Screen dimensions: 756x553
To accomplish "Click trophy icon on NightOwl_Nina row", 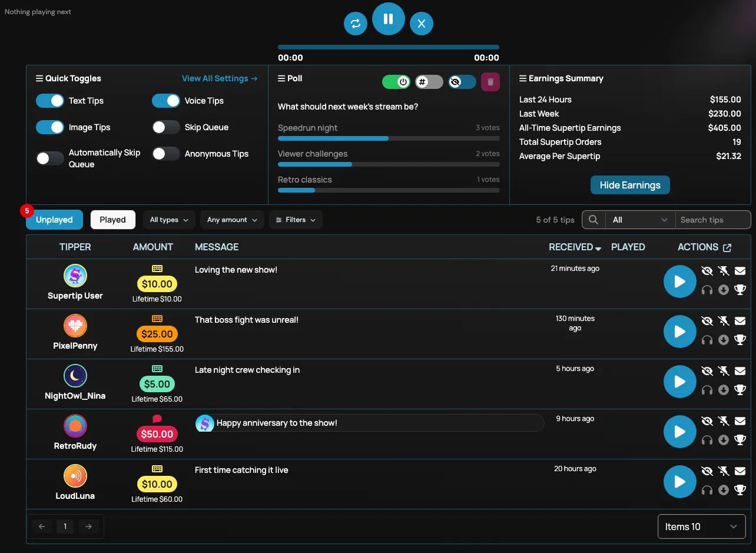I will [740, 390].
